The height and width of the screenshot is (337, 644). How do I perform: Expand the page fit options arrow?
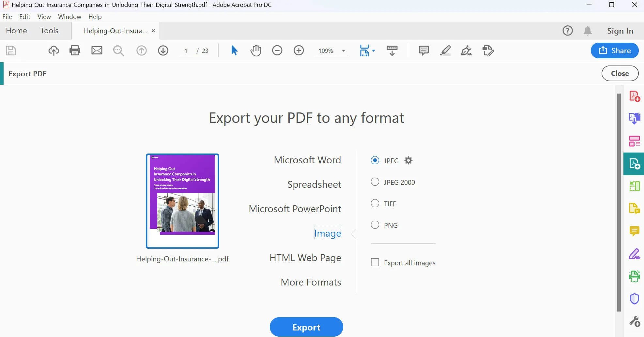(x=374, y=51)
